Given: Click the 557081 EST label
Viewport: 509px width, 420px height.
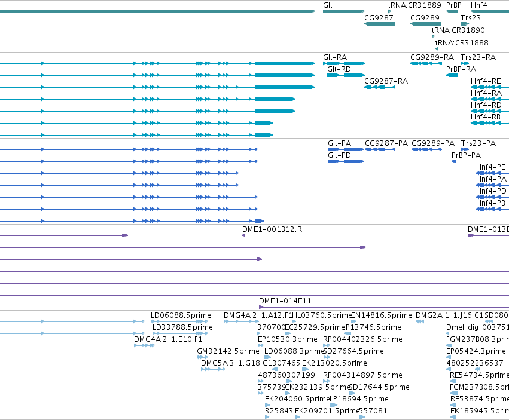Looking at the screenshot, I should (373, 411).
